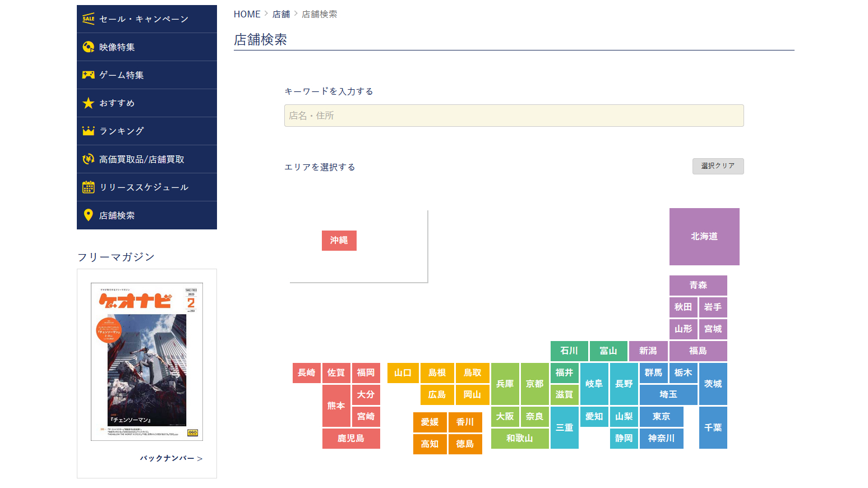Choose 静岡 prefecture tile
Viewport: 868px width, 488px height.
click(624, 439)
